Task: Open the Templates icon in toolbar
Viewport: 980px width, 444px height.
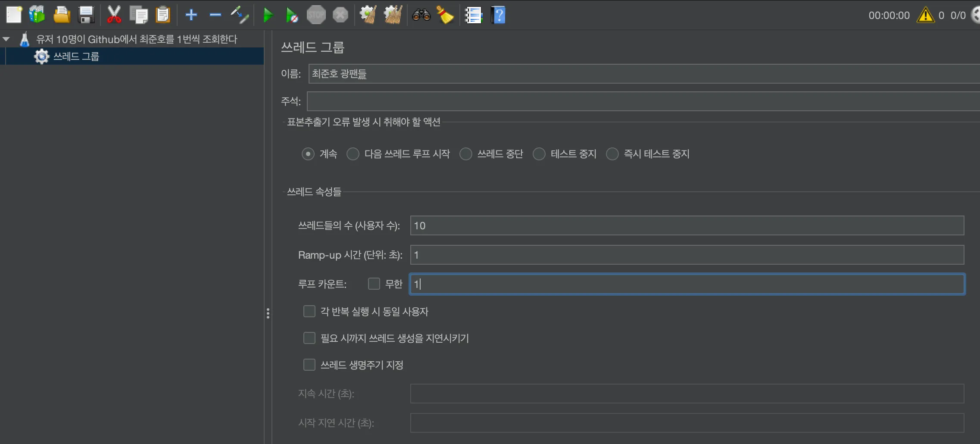Action: pos(37,15)
